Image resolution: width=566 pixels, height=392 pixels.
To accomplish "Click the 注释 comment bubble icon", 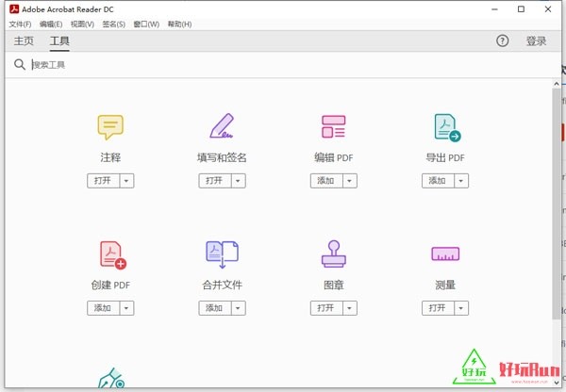I will point(110,127).
